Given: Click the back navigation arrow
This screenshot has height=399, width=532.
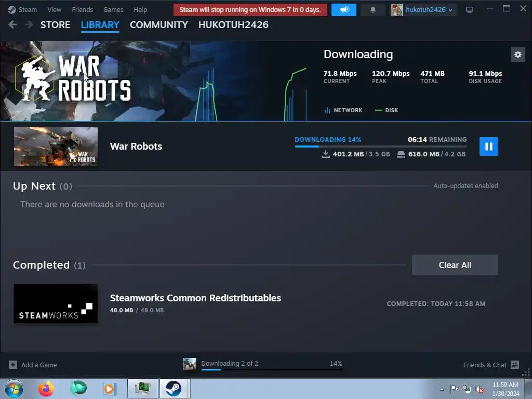Looking at the screenshot, I should coord(12,24).
